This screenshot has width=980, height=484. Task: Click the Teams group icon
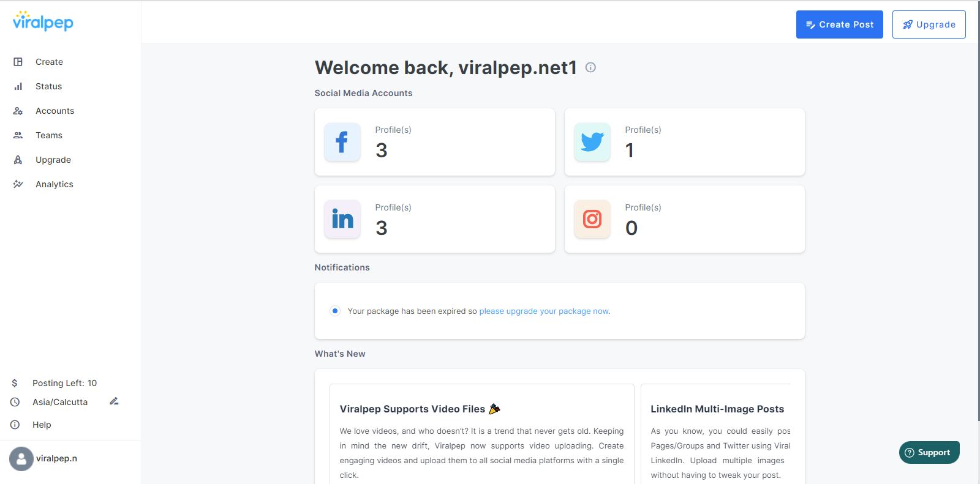click(18, 135)
